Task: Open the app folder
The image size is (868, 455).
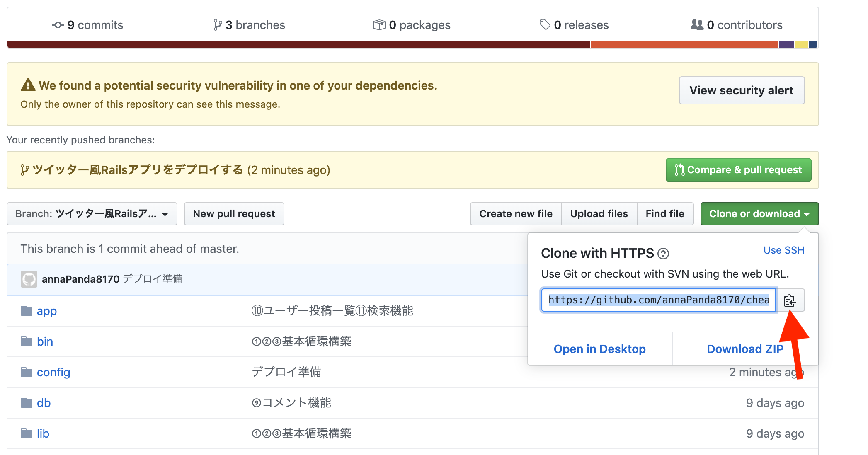Action: pos(46,311)
